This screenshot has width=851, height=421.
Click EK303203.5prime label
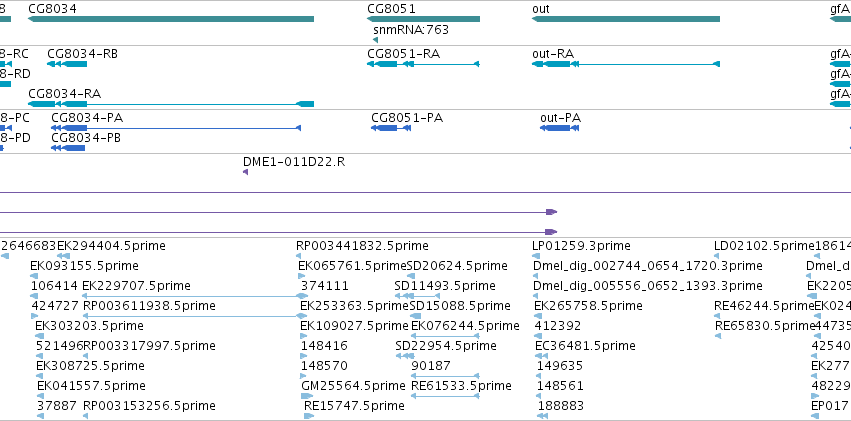pyautogui.click(x=89, y=326)
